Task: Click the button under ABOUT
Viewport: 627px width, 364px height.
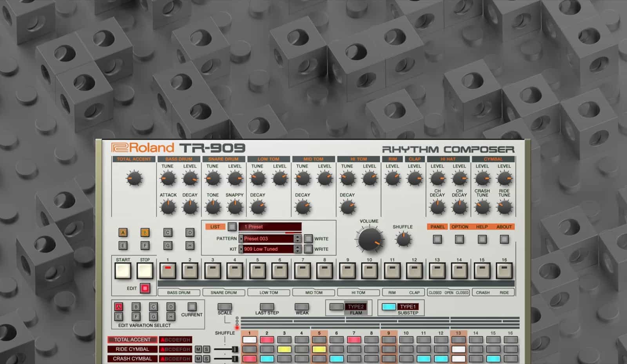Action: click(x=504, y=239)
